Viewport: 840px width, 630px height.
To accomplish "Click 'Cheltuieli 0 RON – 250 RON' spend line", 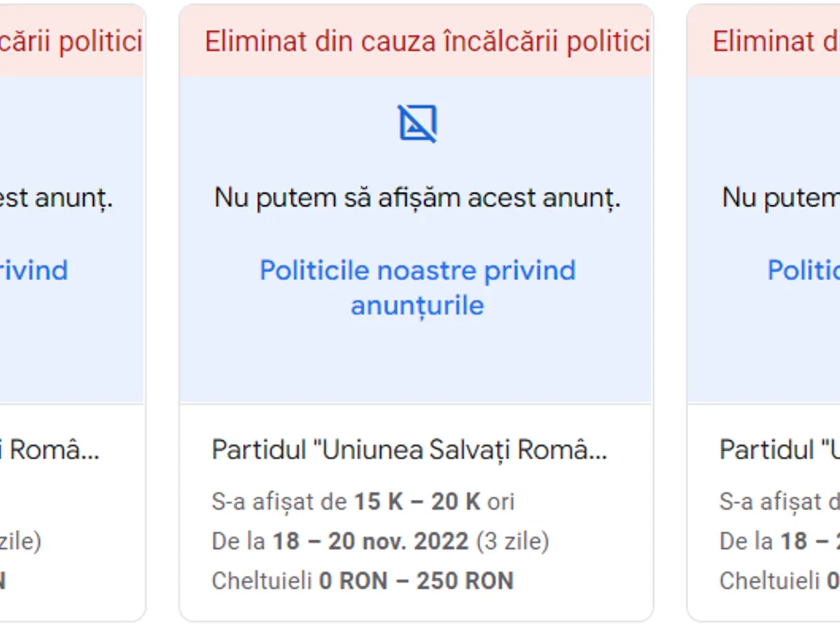I will pyautogui.click(x=363, y=581).
